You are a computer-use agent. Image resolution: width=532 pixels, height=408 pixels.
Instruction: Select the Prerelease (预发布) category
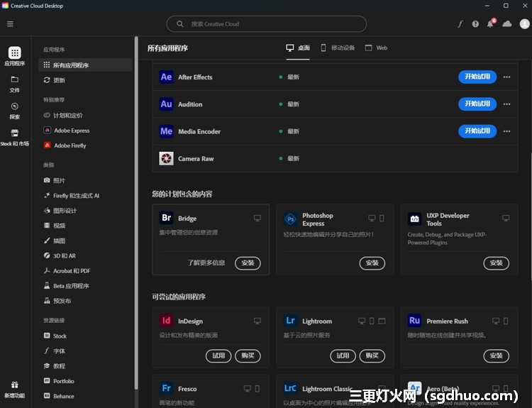coord(57,301)
